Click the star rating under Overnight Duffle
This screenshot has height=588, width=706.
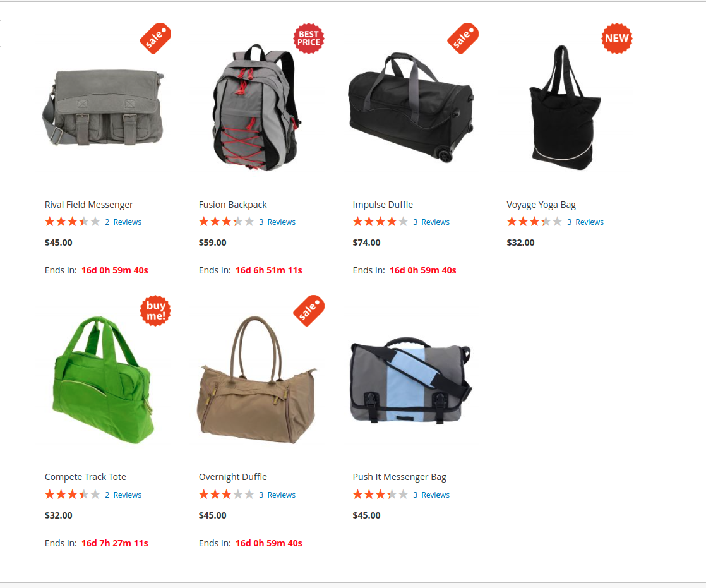[x=227, y=495]
